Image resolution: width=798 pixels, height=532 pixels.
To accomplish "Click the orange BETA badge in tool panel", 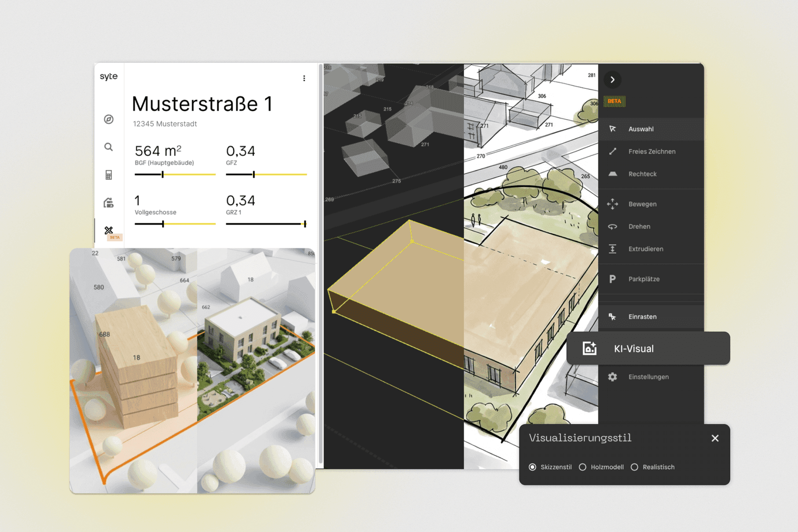I will (x=614, y=101).
